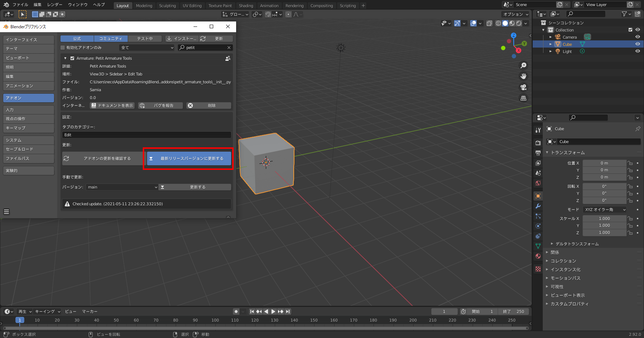The width and height of the screenshot is (644, 338).
Task: Open the Physics properties tab icon
Action: point(538,226)
